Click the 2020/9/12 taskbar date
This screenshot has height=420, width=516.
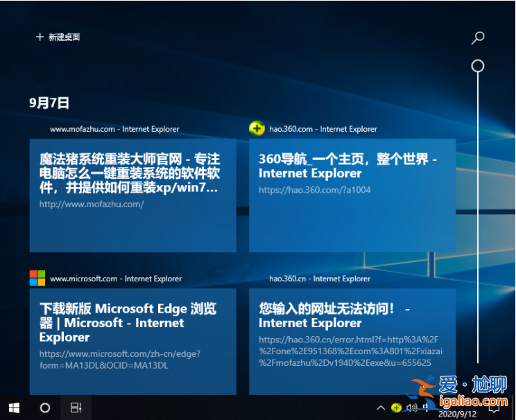pyautogui.click(x=457, y=414)
